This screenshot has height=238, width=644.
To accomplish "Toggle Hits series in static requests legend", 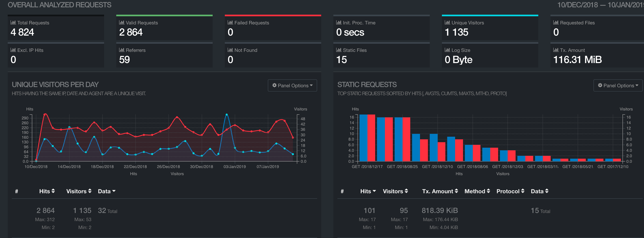I will click(x=459, y=174).
